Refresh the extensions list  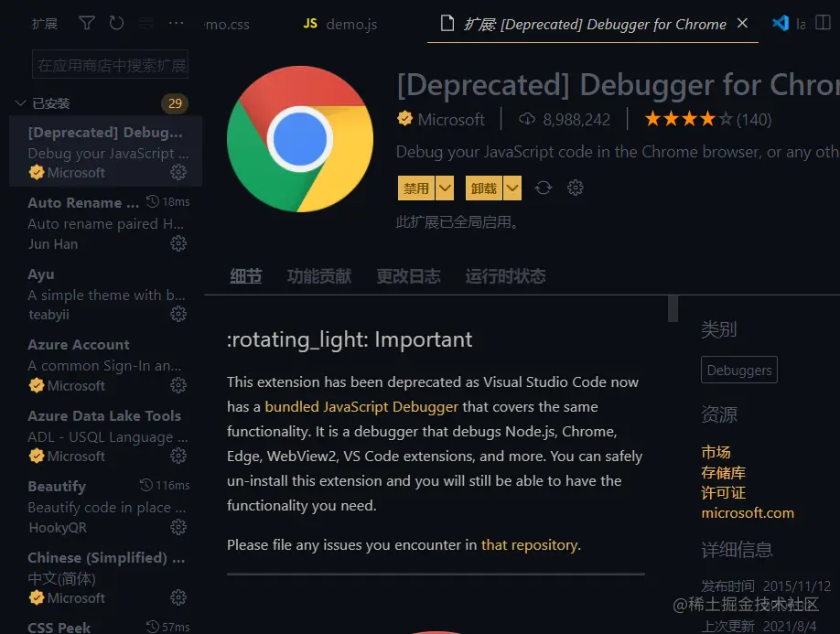[x=116, y=23]
